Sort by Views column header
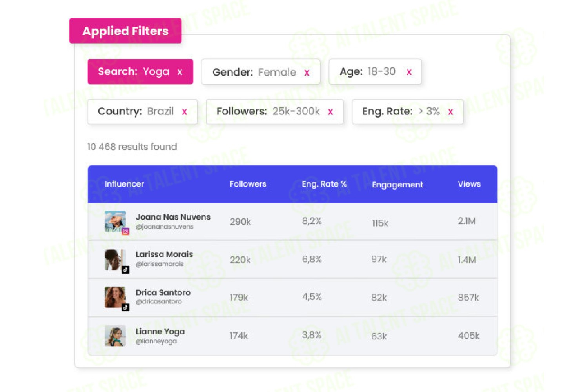The height and width of the screenshot is (392, 588). point(469,184)
